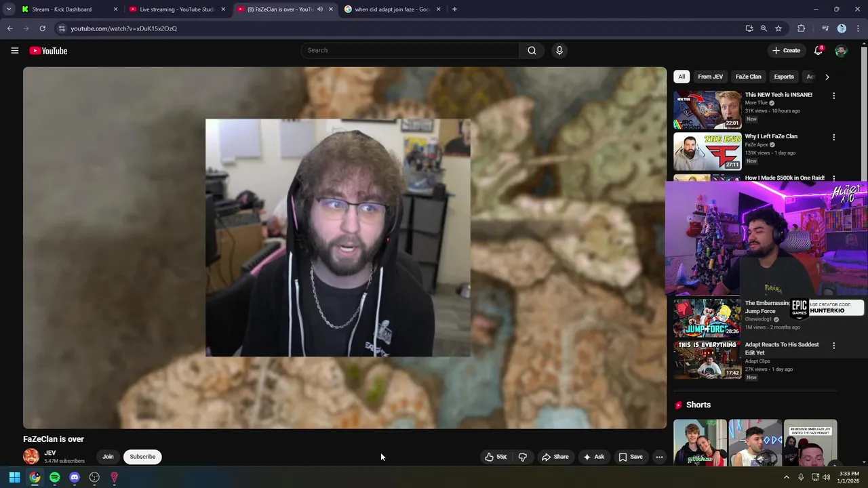868x488 pixels.
Task: Click the Share button
Action: tap(555, 457)
